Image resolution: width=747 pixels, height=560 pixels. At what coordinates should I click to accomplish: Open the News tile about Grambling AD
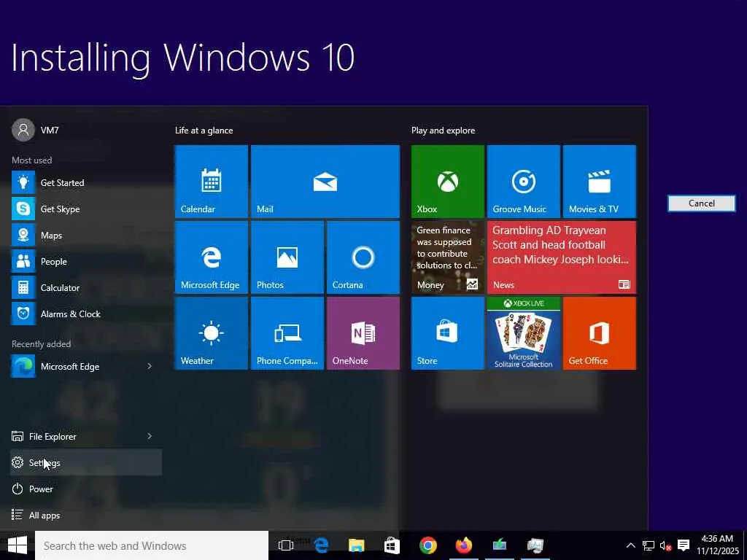[x=561, y=257]
